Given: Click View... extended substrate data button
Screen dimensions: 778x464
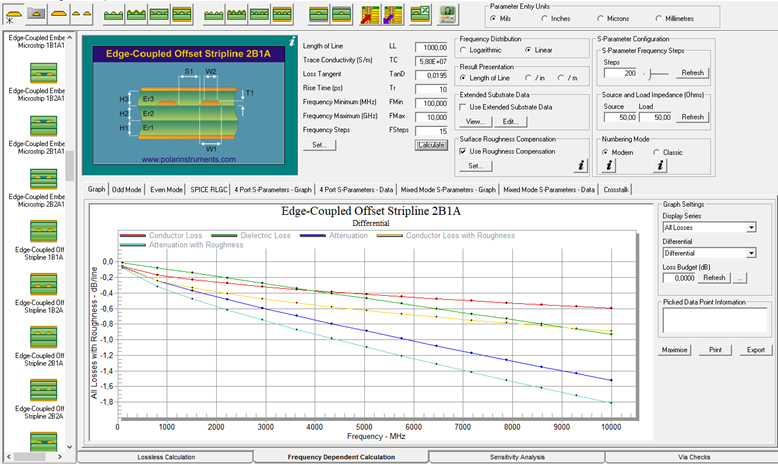Looking at the screenshot, I should click(x=475, y=122).
